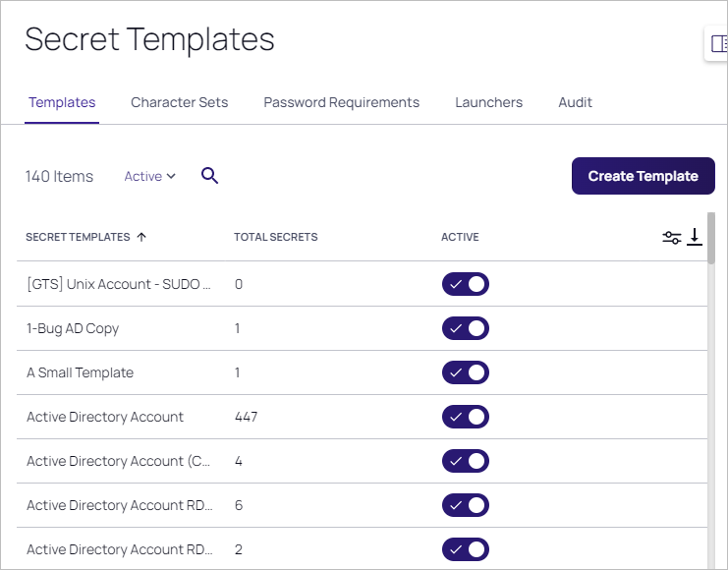Open the 1-Bug AD Copy template
This screenshot has height=570, width=728.
click(x=73, y=328)
